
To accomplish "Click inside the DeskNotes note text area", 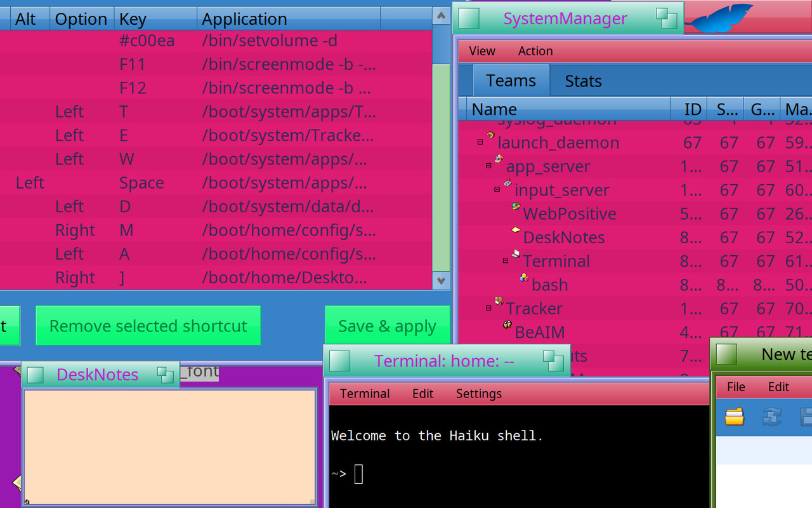I will [170, 446].
